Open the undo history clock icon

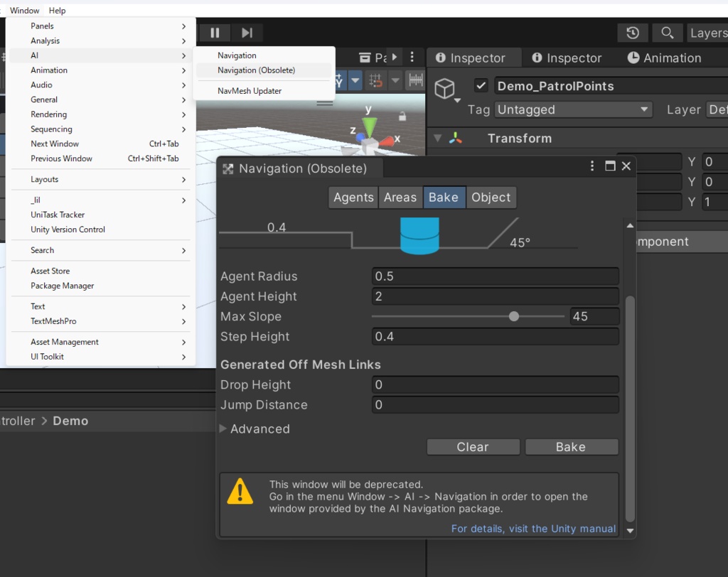tap(632, 33)
